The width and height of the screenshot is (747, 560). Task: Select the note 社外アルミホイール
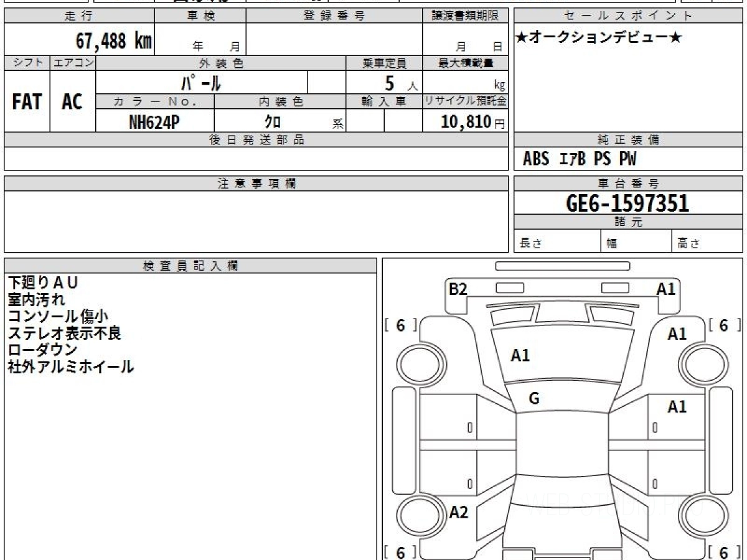pos(71,366)
